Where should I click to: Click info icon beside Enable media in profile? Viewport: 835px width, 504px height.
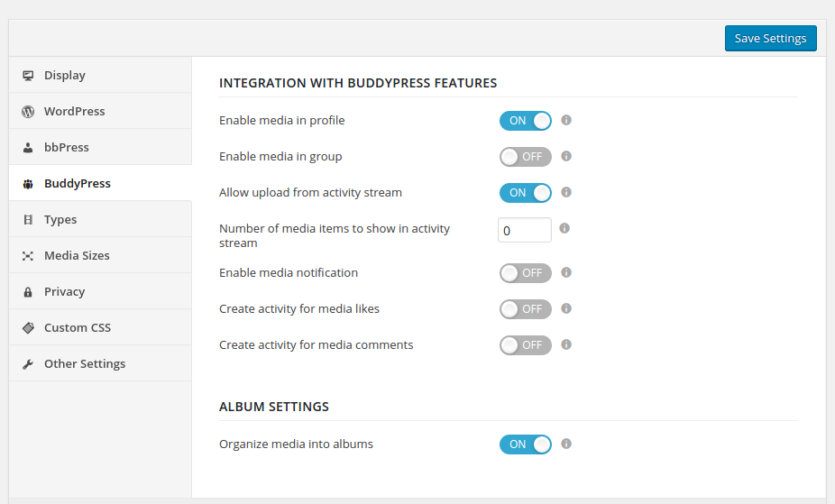point(566,120)
